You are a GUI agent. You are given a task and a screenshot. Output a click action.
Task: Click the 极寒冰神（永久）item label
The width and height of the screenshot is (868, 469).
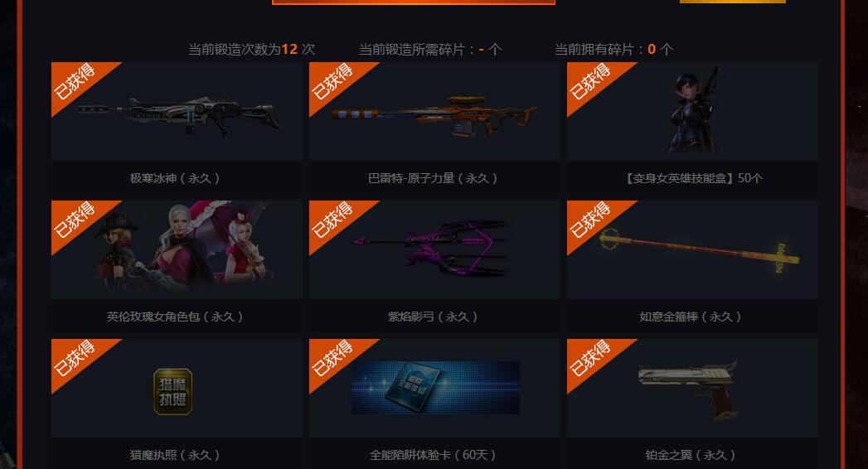coord(175,178)
